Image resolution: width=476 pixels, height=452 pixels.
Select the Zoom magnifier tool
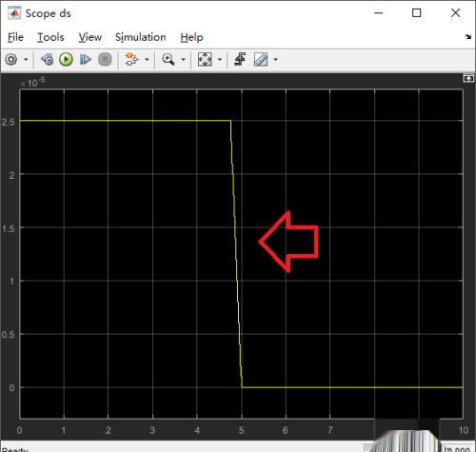coord(169,59)
